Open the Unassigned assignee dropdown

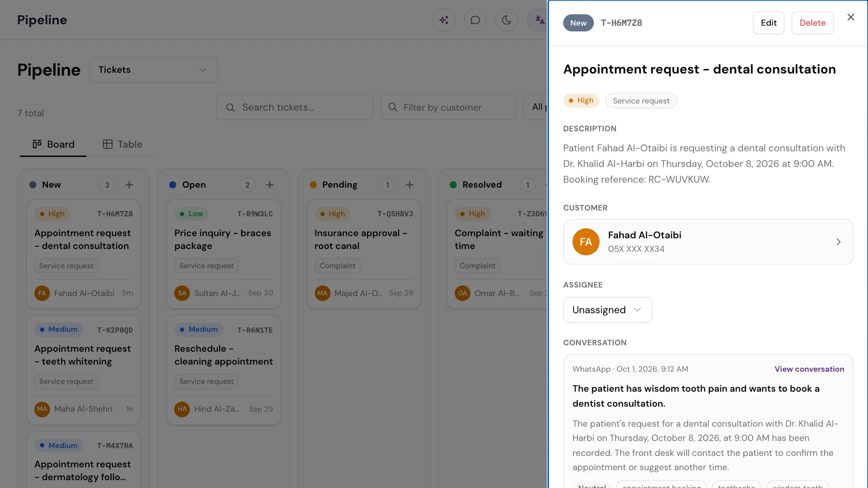coord(607,310)
